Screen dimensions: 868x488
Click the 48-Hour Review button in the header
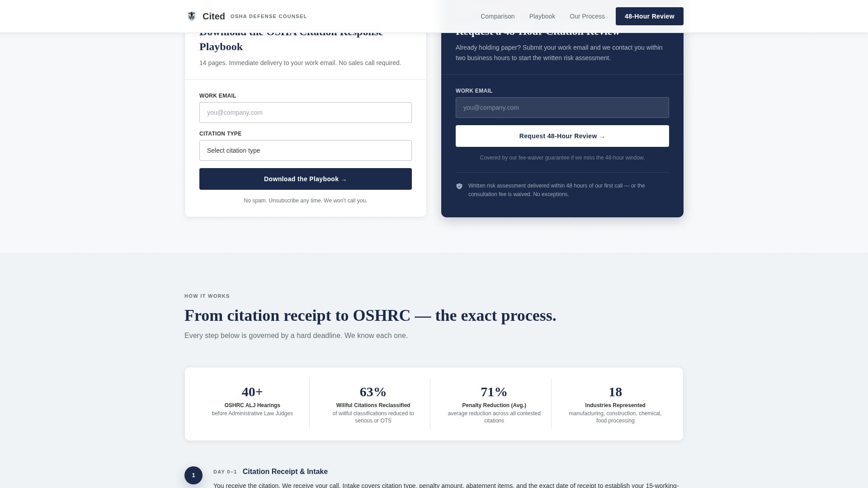pyautogui.click(x=649, y=16)
